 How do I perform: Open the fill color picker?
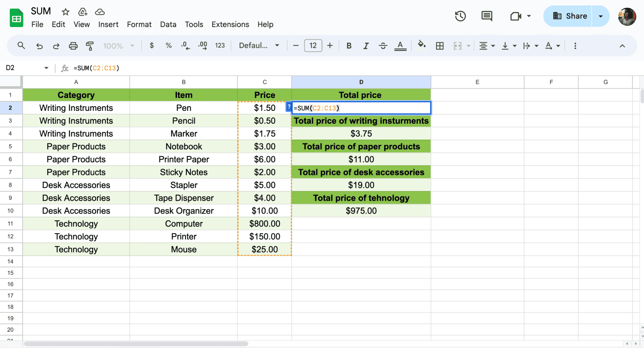(422, 46)
